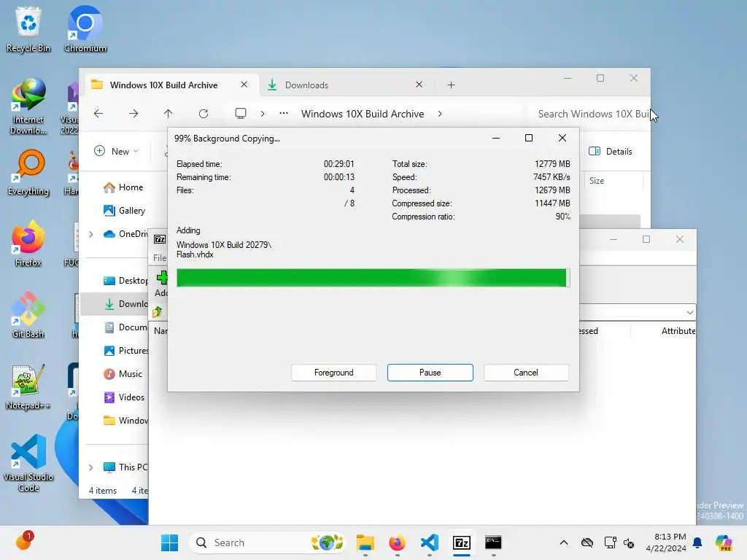The height and width of the screenshot is (560, 747).
Task: Select Videos in the navigation pane
Action: click(x=124, y=397)
